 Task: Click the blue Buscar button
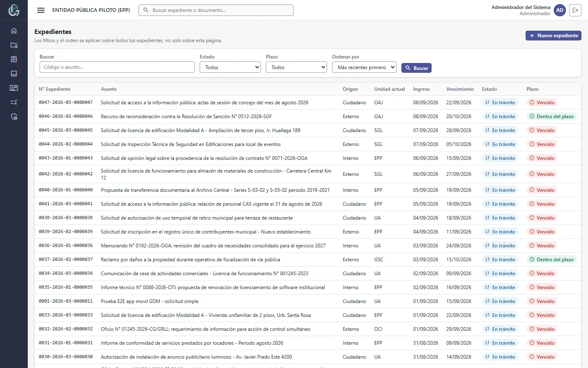[416, 68]
